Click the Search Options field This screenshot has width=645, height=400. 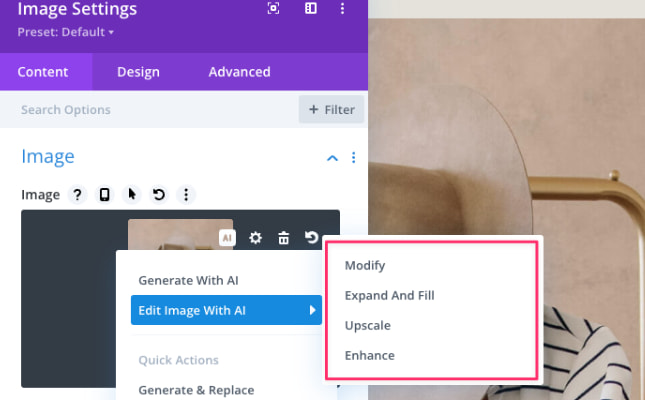pyautogui.click(x=150, y=110)
